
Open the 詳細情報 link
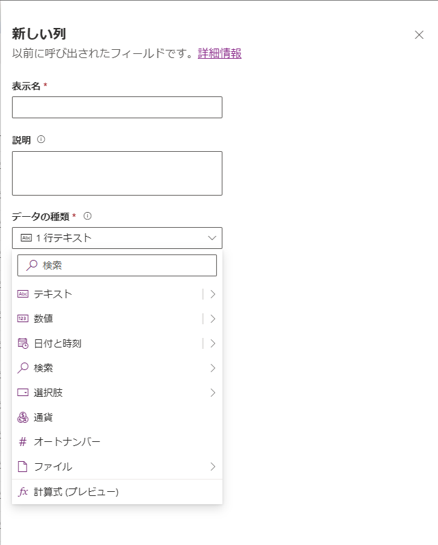pyautogui.click(x=220, y=54)
